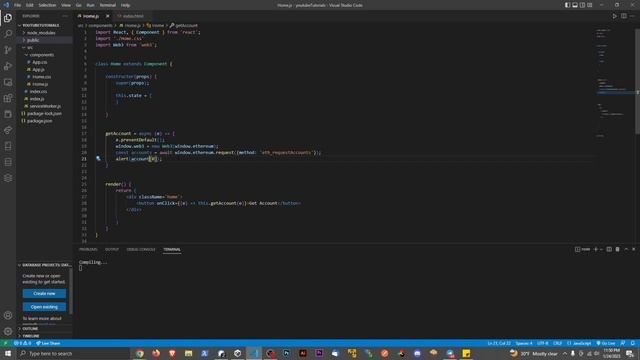Open the Manage gear icon in activity bar
The width and height of the screenshot is (640, 360).
pyautogui.click(x=8, y=331)
